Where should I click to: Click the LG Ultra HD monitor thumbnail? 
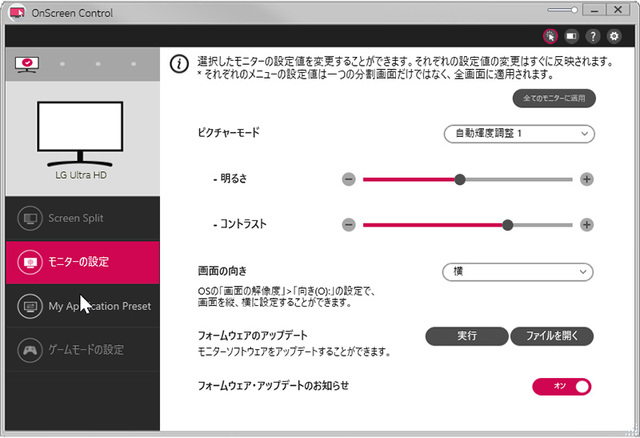[x=80, y=134]
